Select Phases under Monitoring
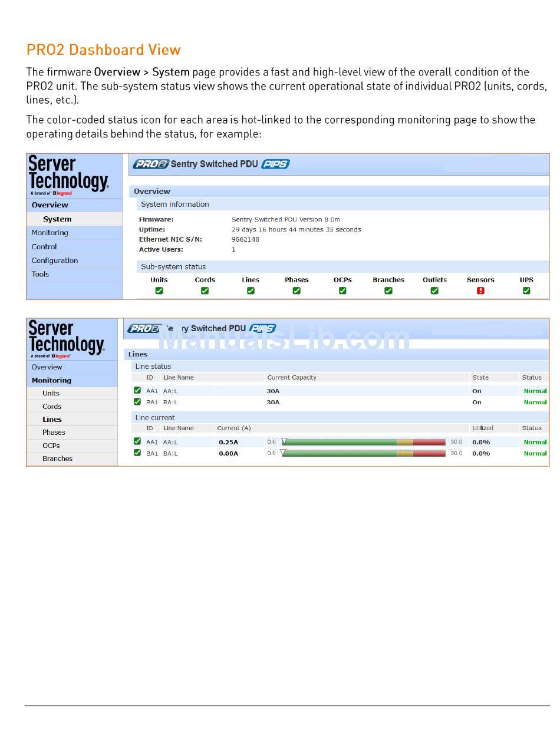The height and width of the screenshot is (739, 560). (72, 433)
